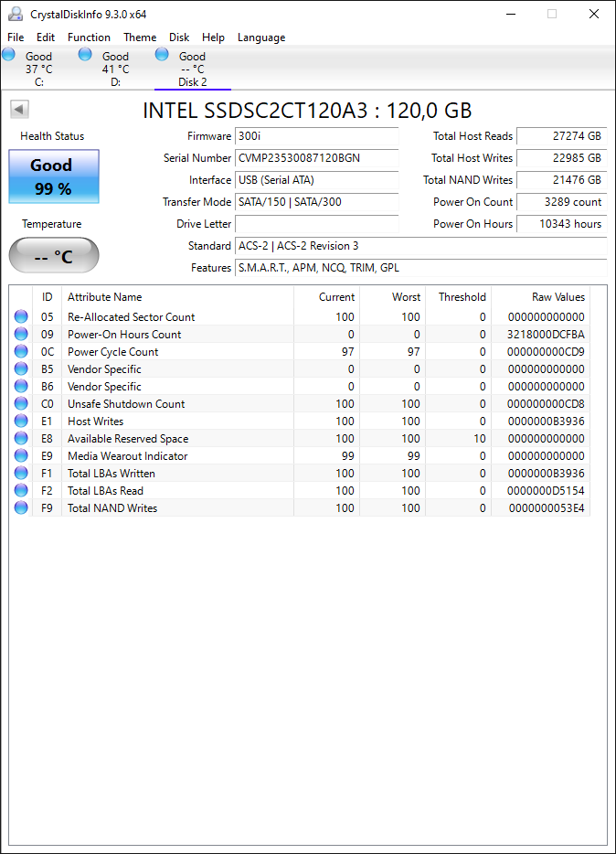
Task: Click the Raw Values column header
Action: pyautogui.click(x=541, y=297)
